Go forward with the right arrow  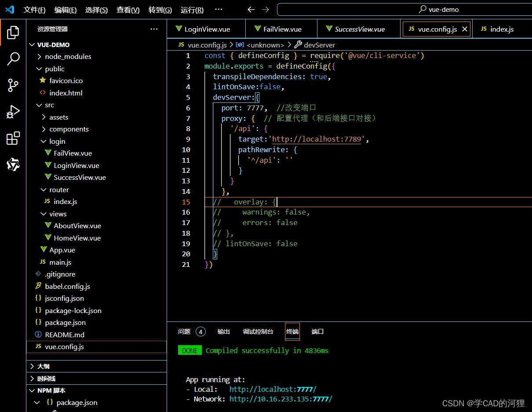point(266,10)
